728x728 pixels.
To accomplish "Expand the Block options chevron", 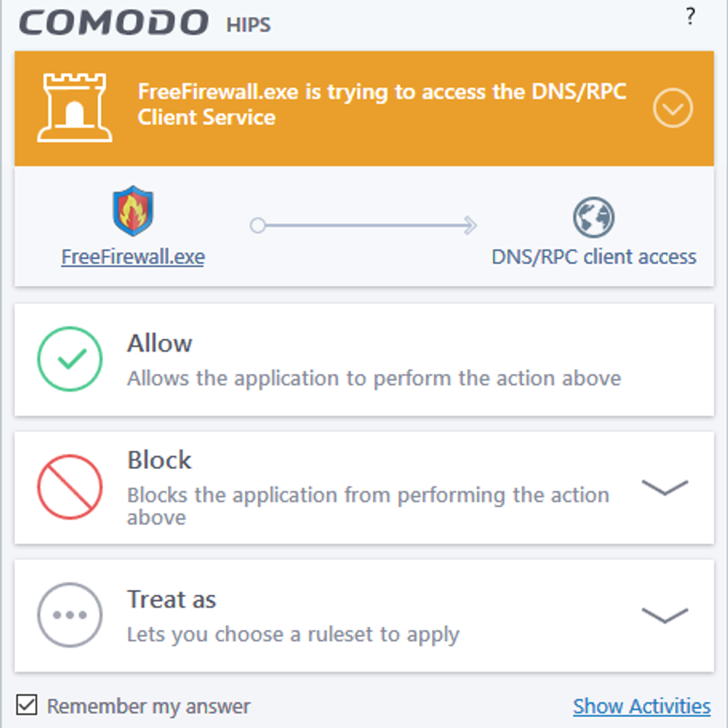I will click(x=665, y=487).
